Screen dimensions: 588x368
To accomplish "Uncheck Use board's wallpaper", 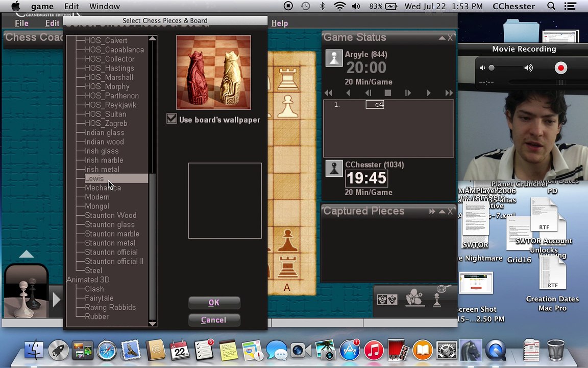I will coord(171,119).
